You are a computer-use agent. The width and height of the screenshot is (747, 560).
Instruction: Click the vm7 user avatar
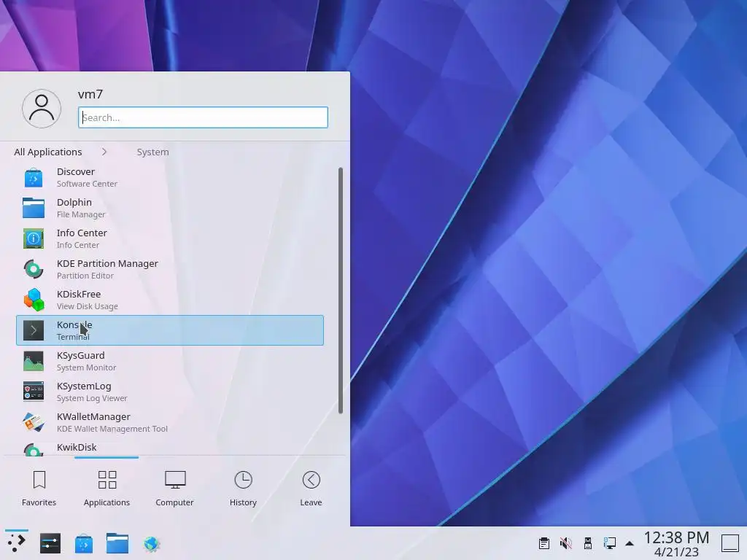pos(42,109)
